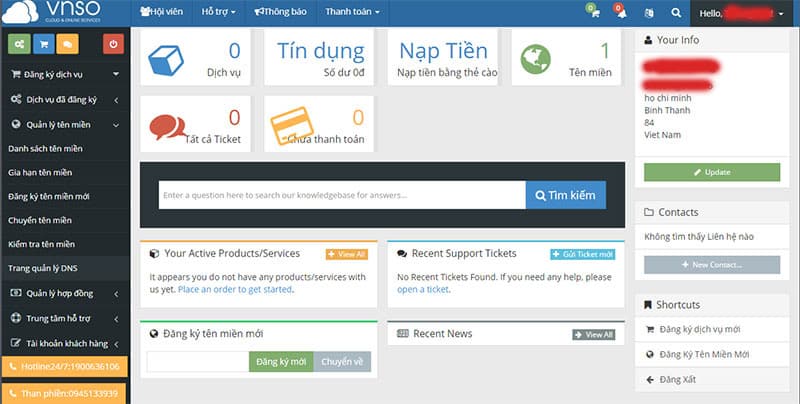This screenshot has height=404, width=800.
Task: Click the VNSO cloud logo
Action: 51,12
